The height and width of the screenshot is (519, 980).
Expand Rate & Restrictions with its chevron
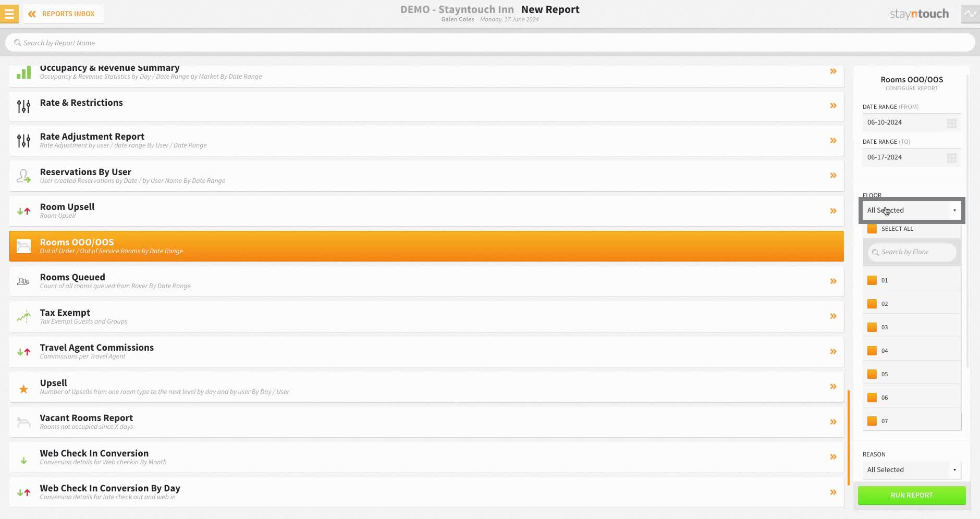point(833,106)
